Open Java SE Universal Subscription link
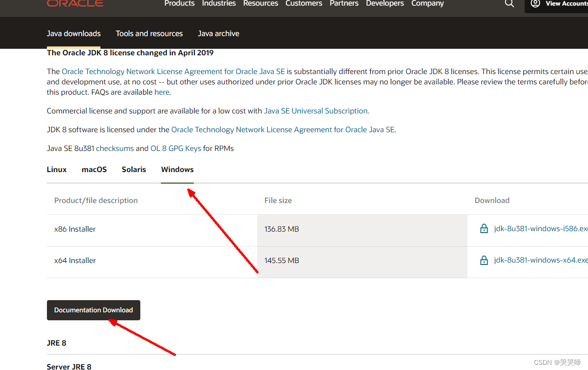The height and width of the screenshot is (370, 588). point(316,111)
